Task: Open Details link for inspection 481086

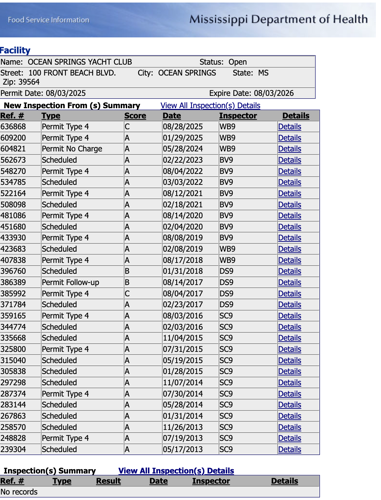Action: tap(289, 216)
